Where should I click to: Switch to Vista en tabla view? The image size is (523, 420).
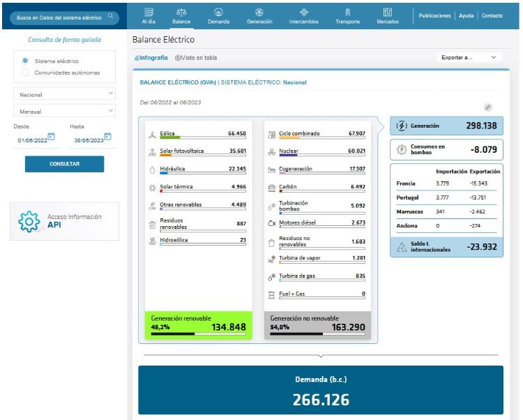197,58
